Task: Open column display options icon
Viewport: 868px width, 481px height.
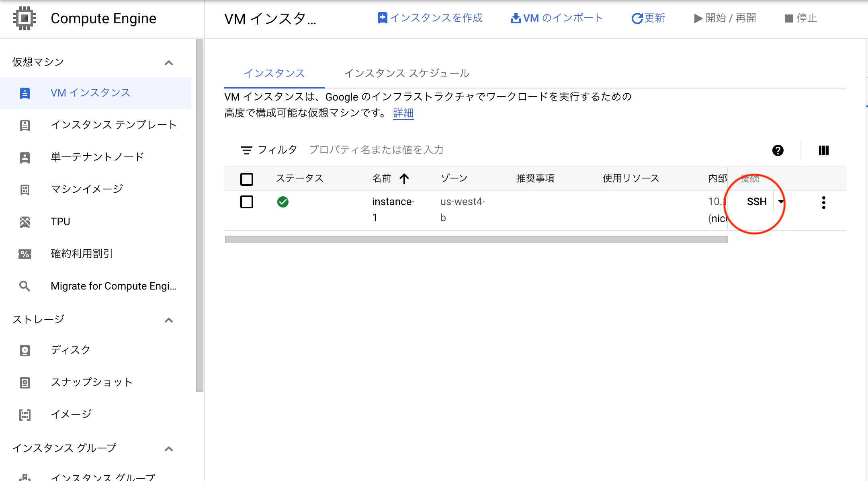Action: tap(824, 150)
